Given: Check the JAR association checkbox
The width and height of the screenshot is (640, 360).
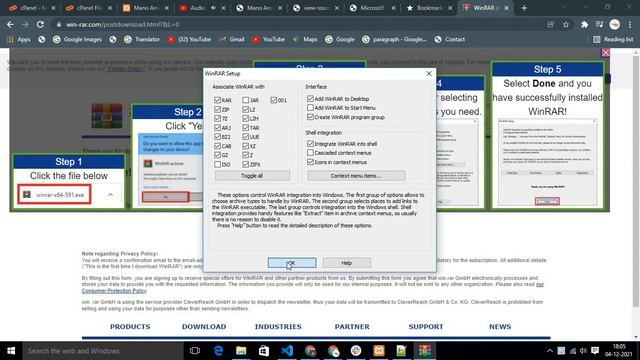Looking at the screenshot, I should pos(245,100).
